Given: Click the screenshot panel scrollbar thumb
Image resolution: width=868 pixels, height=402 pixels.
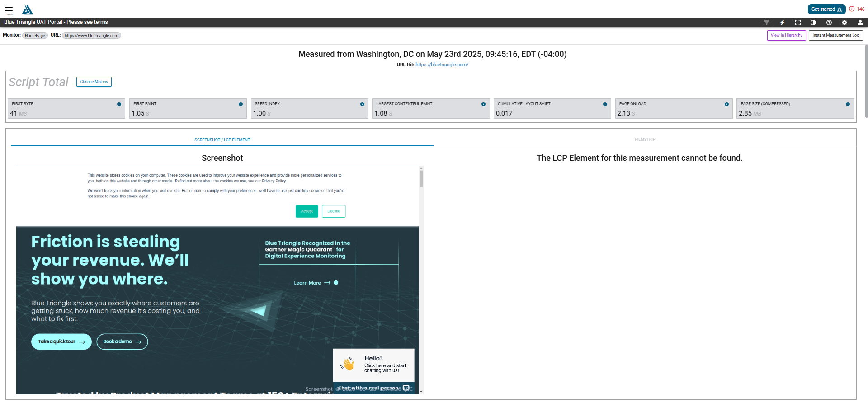Looking at the screenshot, I should click(x=421, y=179).
